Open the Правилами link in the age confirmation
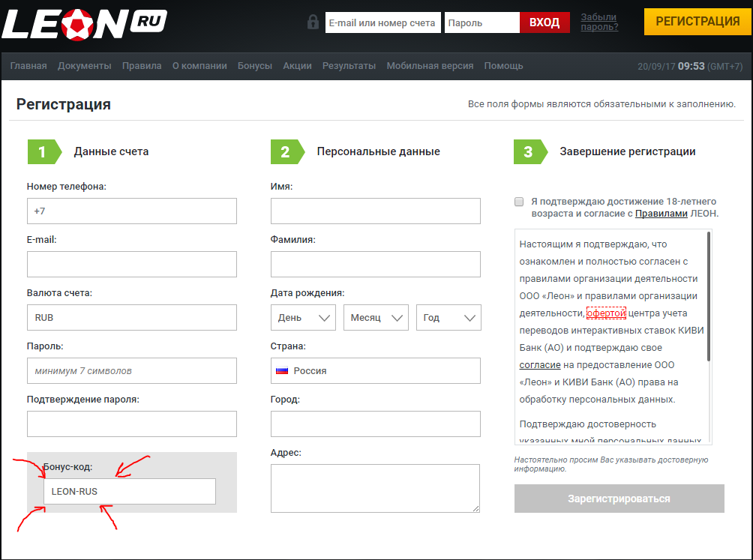Viewport: 753px width, 560px height. pos(661,214)
